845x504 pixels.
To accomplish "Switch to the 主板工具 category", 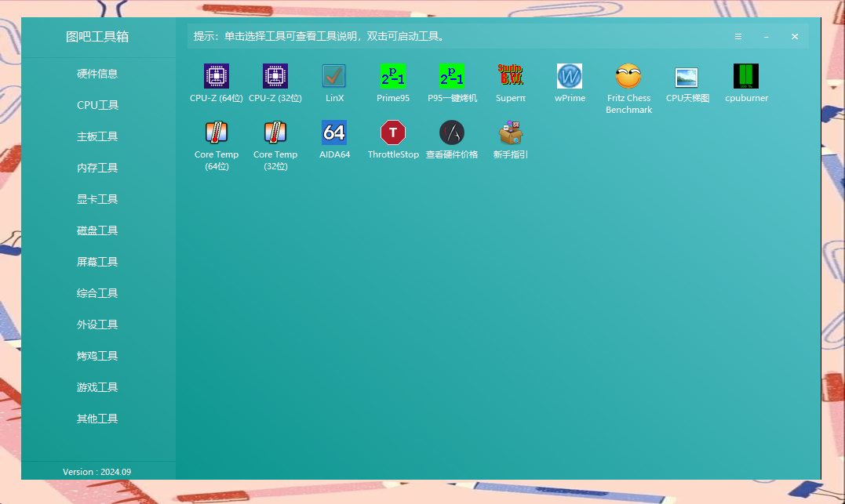I will (97, 136).
